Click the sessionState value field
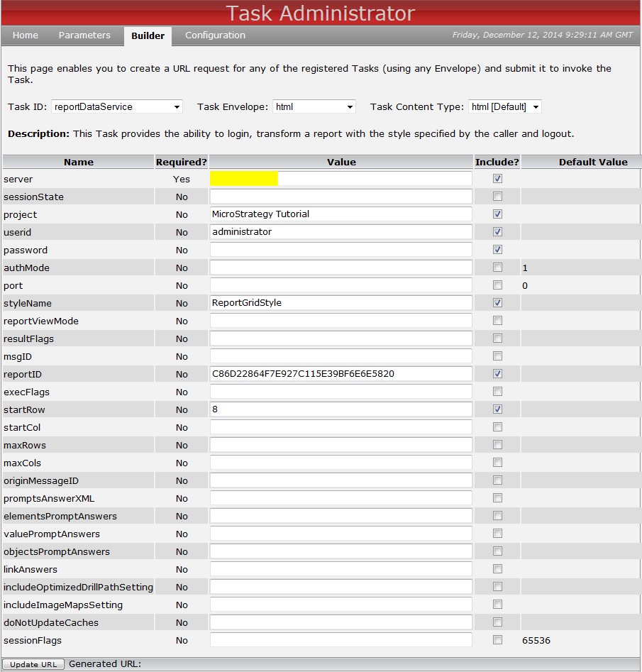 point(341,197)
